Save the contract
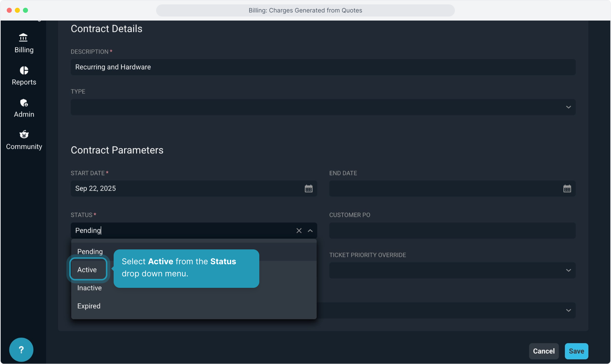The image size is (611, 364). pos(576,351)
